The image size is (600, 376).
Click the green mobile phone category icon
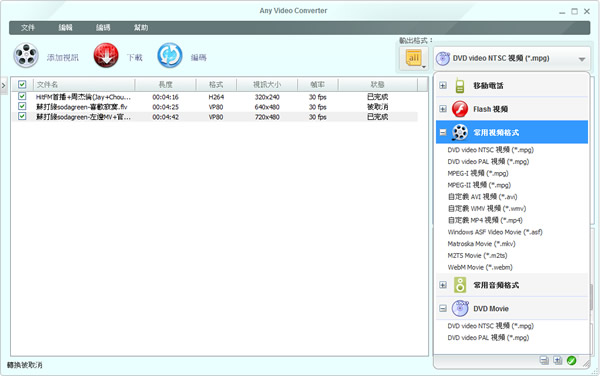click(460, 85)
